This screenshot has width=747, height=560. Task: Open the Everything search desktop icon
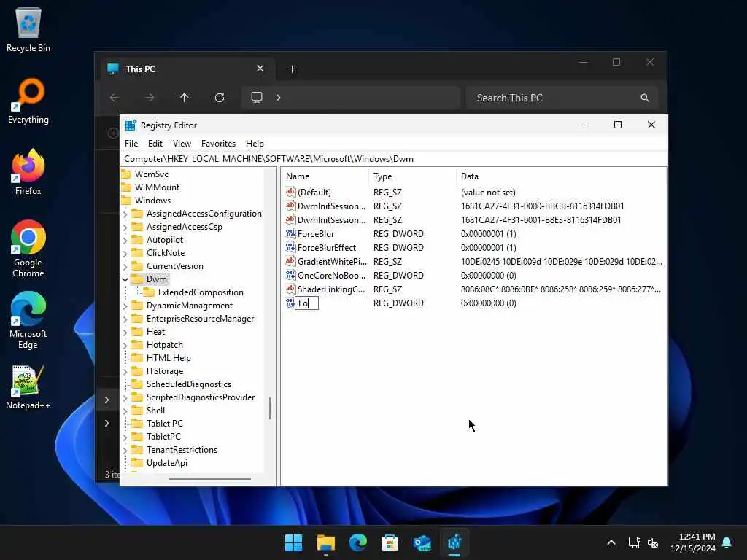click(x=28, y=101)
